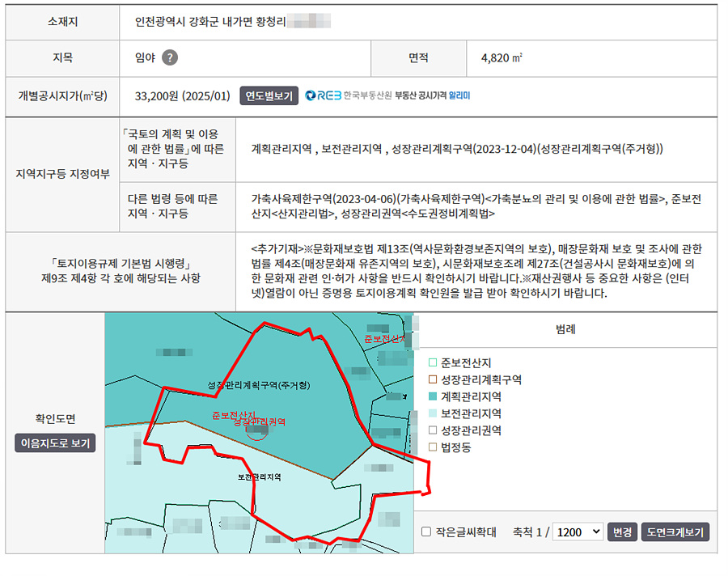Click the 연도별보기 button
Image resolution: width=728 pixels, height=576 pixels.
pos(269,95)
